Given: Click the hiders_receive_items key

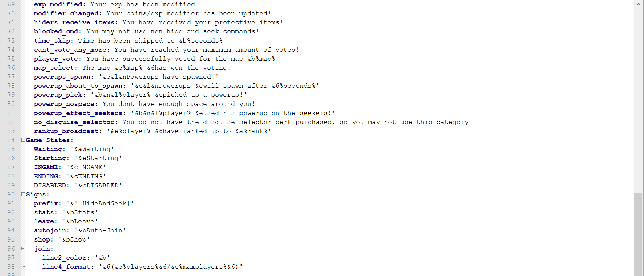Looking at the screenshot, I should 74,22.
